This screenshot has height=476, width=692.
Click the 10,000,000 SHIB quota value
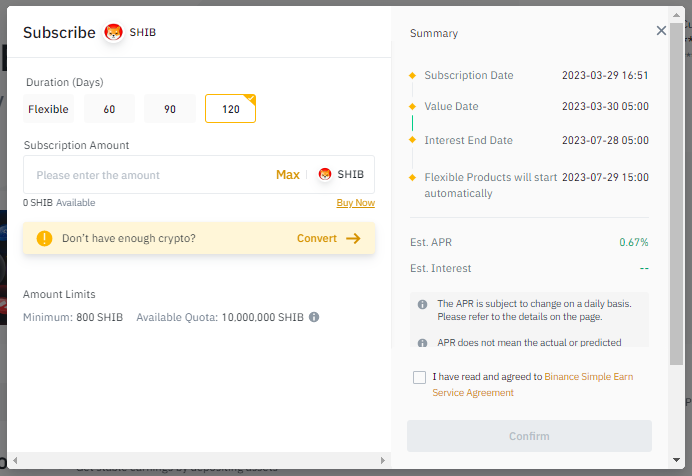263,317
